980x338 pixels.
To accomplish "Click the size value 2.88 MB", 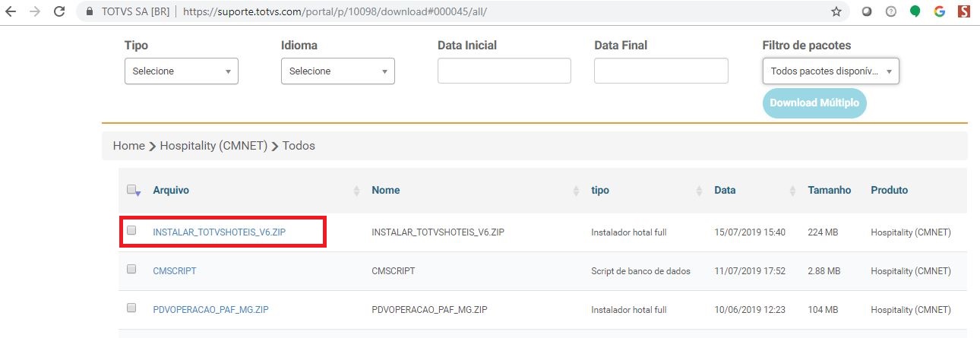I will (824, 270).
